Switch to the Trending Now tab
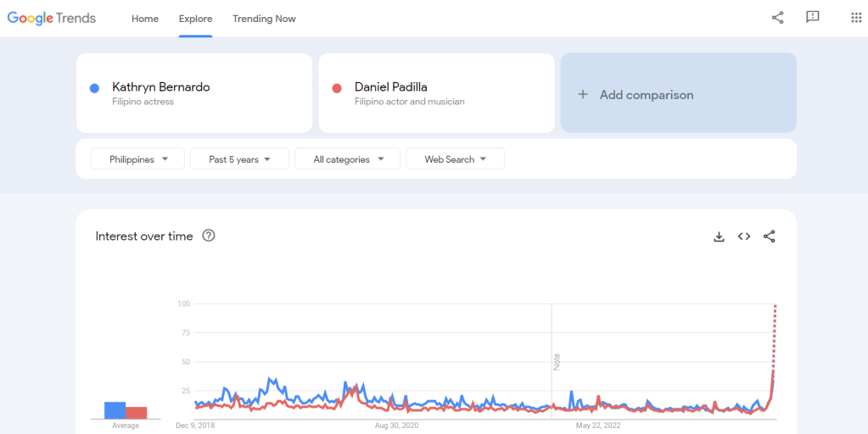The width and height of the screenshot is (868, 434). coord(264,19)
